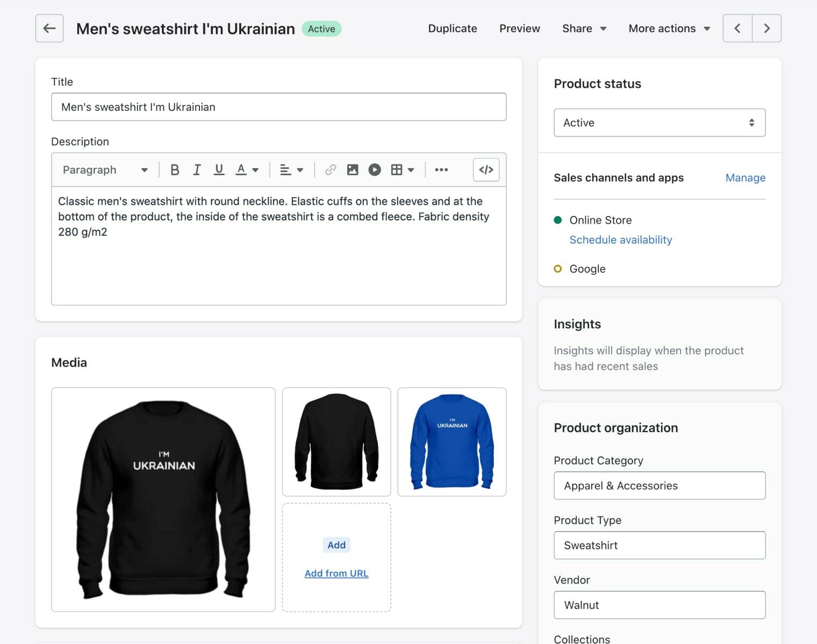The width and height of the screenshot is (817, 644).
Task: Switch to HTML code view
Action: click(x=486, y=170)
